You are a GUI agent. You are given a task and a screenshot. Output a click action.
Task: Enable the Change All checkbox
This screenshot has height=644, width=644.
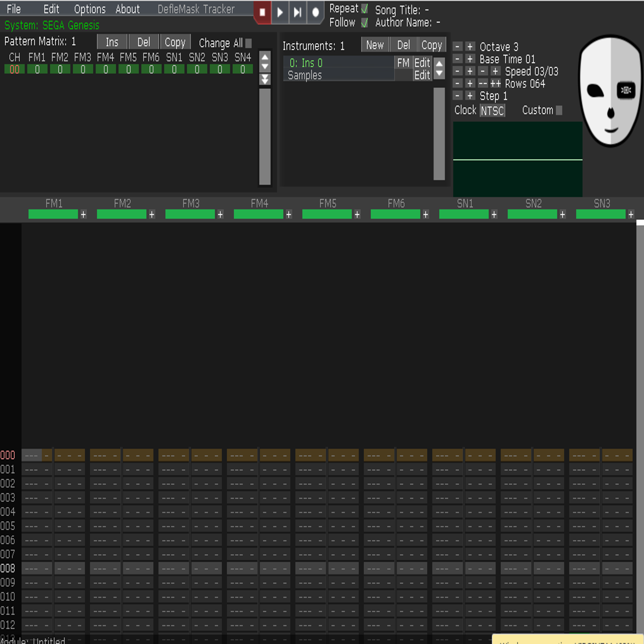click(248, 43)
